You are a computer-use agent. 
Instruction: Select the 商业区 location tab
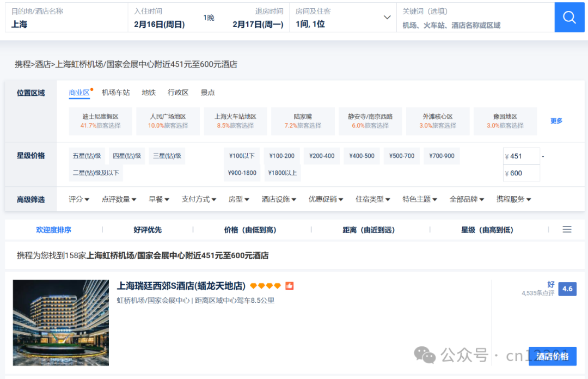(79, 93)
